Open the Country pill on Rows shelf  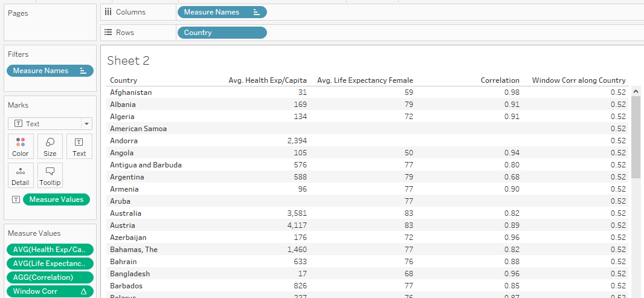pos(221,33)
